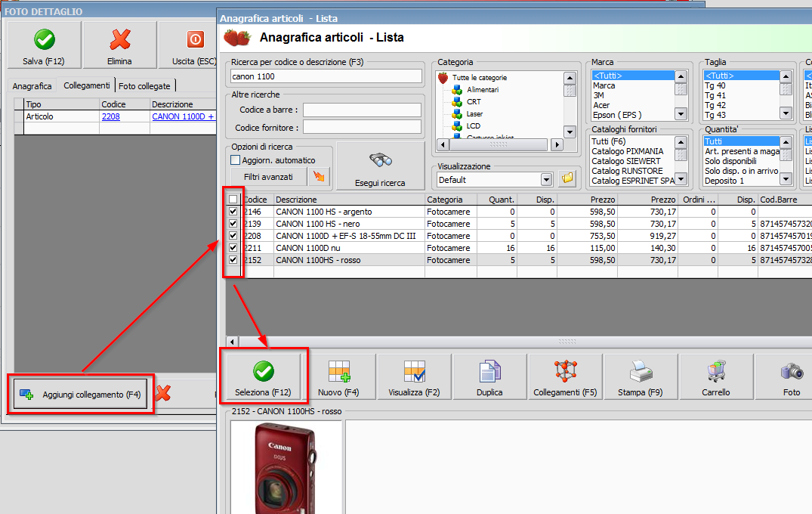Click Filtri avanzati button
This screenshot has width=812, height=514.
[268, 177]
